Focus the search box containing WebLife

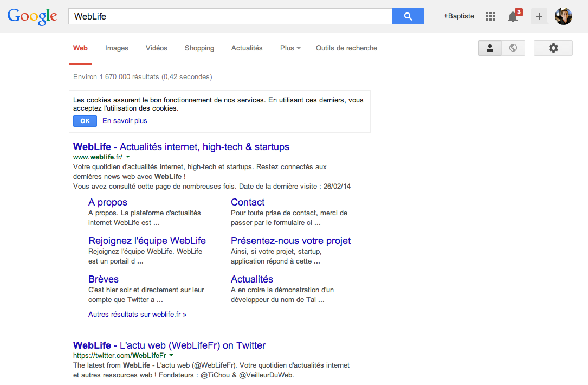click(230, 16)
